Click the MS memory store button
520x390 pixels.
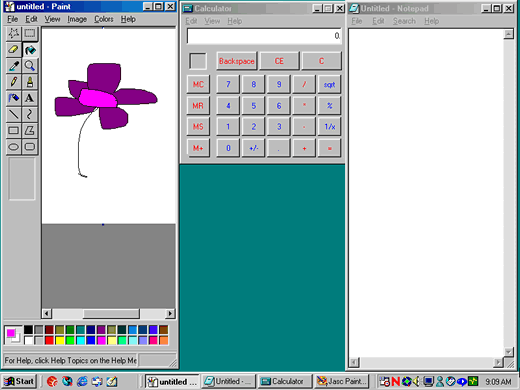click(x=198, y=127)
